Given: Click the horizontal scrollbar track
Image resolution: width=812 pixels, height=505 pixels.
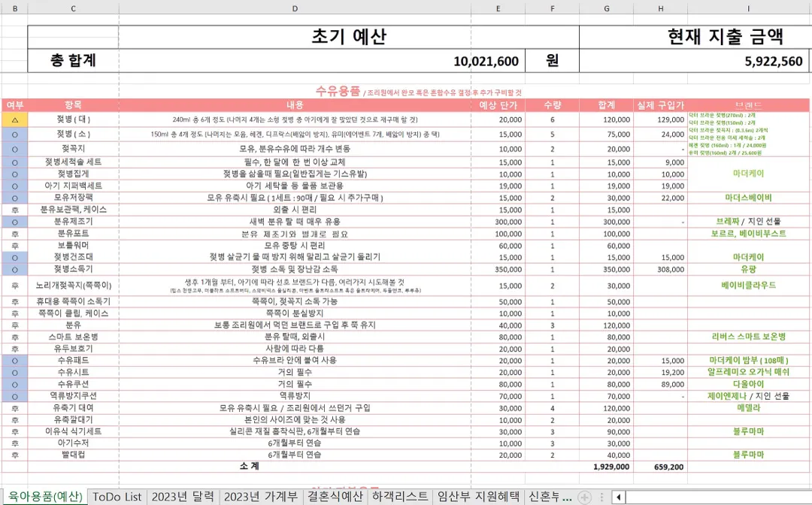Looking at the screenshot, I should tap(718, 497).
